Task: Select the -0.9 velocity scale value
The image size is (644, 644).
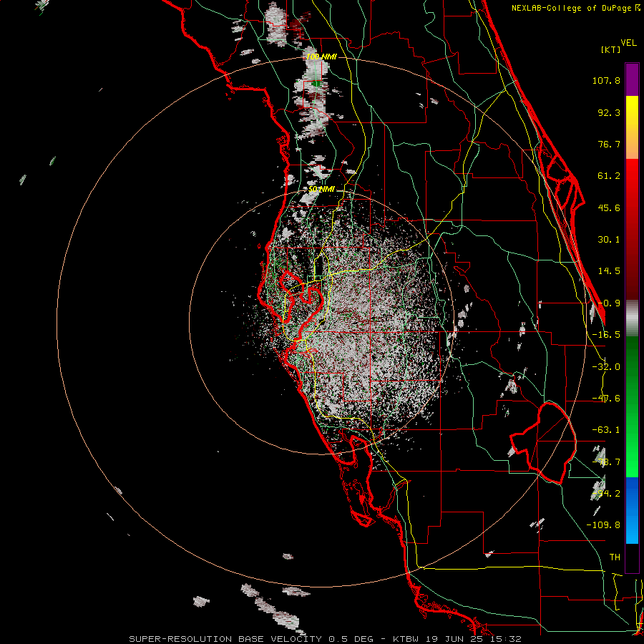Action: point(609,303)
